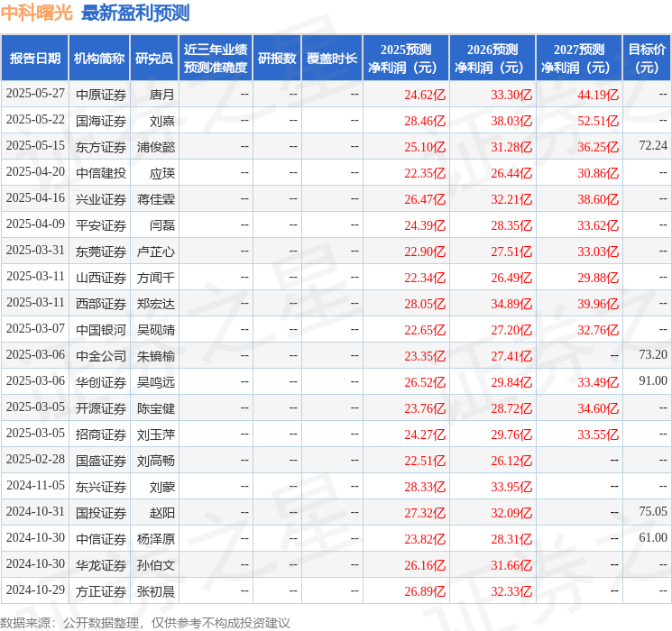Click analyst name 朱镜榆
672x631 pixels.
pos(156,356)
